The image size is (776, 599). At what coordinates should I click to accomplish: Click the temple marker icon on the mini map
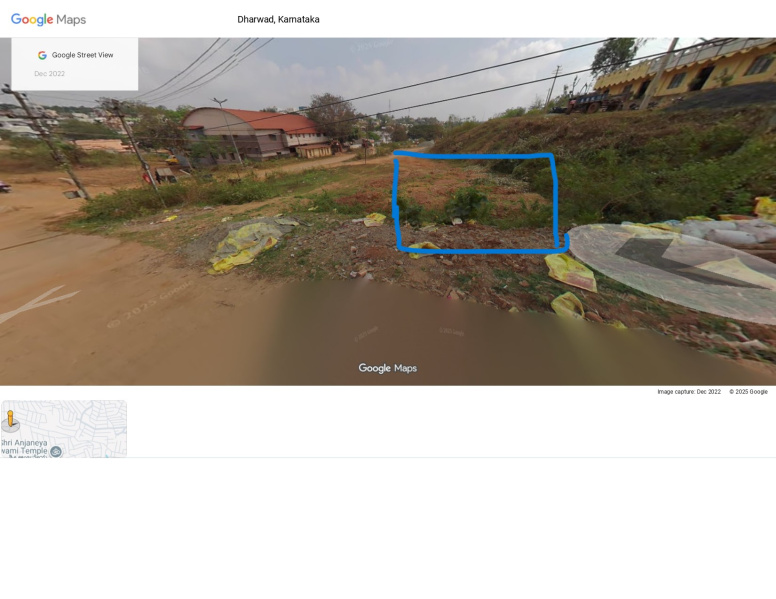pyautogui.click(x=56, y=452)
